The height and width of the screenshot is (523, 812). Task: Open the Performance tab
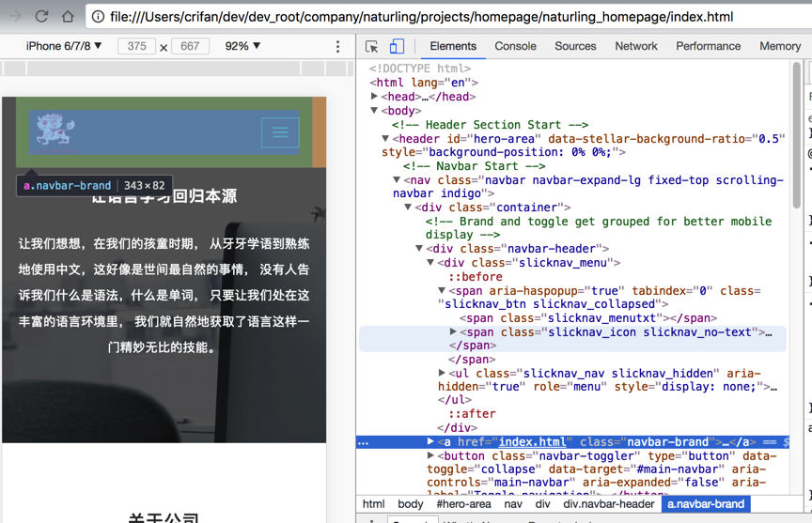tap(708, 46)
